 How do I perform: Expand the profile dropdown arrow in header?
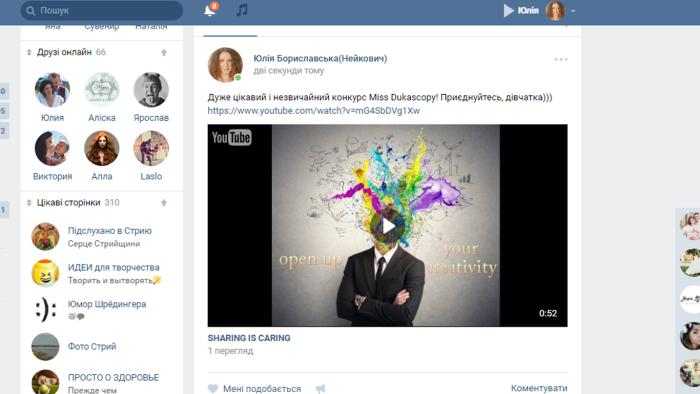pyautogui.click(x=573, y=11)
